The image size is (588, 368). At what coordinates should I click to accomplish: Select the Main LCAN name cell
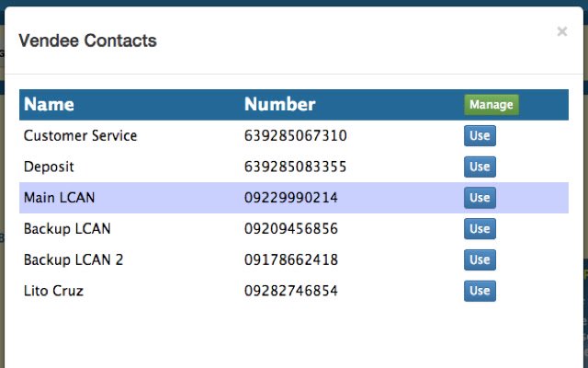pos(59,198)
